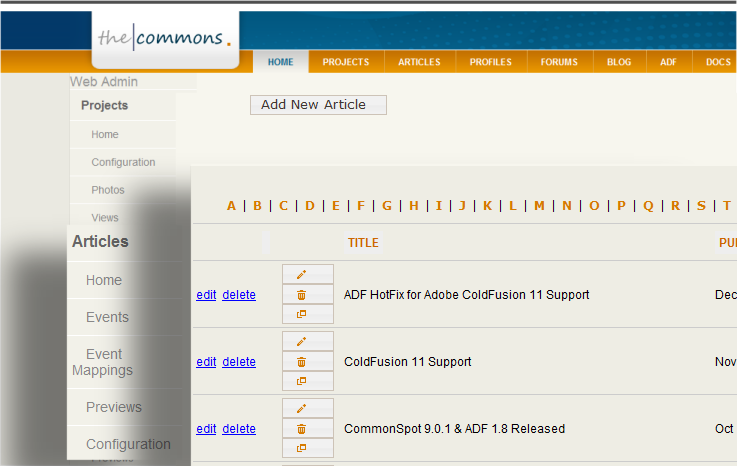Viewport: 737px width, 466px height.
Task: Filter articles by letter H
Action: point(414,205)
